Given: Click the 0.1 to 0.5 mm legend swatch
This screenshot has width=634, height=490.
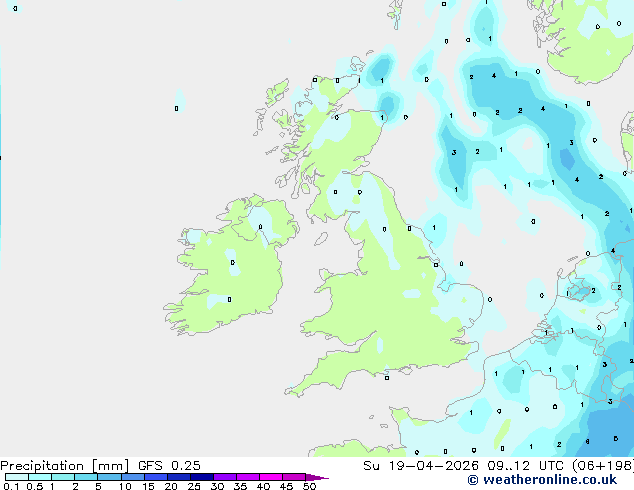Looking at the screenshot, I should click(17, 477).
